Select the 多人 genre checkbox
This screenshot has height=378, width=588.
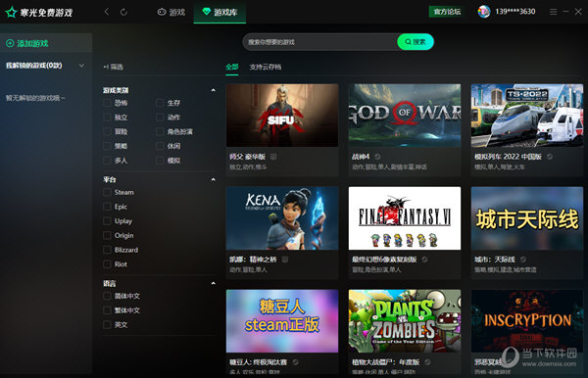[x=107, y=161]
